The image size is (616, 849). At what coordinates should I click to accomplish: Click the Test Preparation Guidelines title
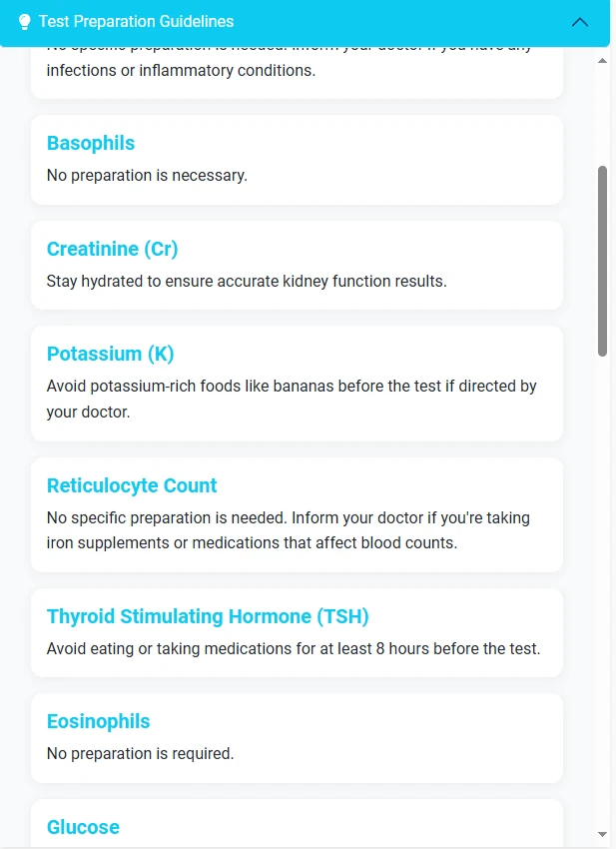click(137, 22)
